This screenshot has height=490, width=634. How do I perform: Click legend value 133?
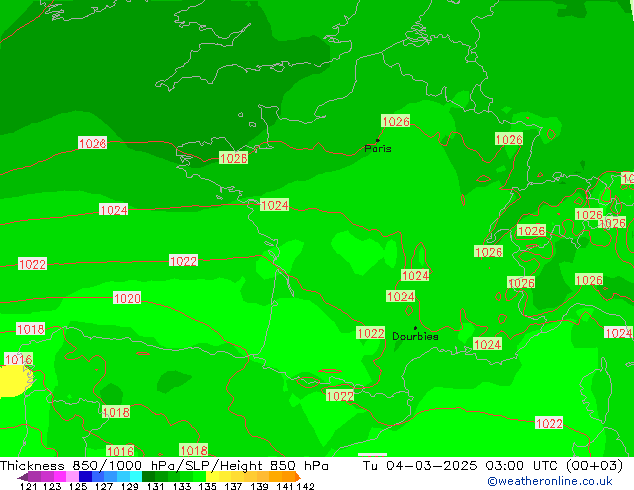(182, 486)
